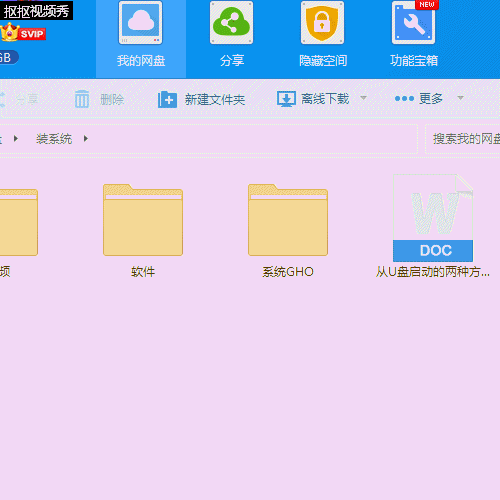Click the 从U盘启动的两种方... file name
Screen dimensions: 500x500
pyautogui.click(x=433, y=272)
